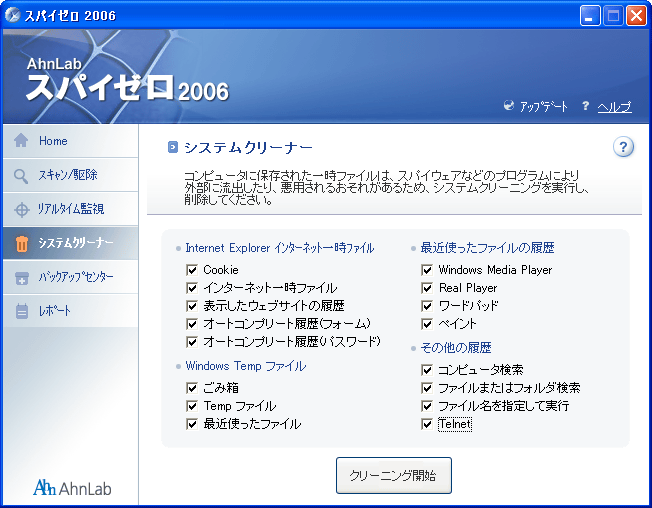
Task: Uncheck the ごみ箱 checkbox
Action: [192, 388]
